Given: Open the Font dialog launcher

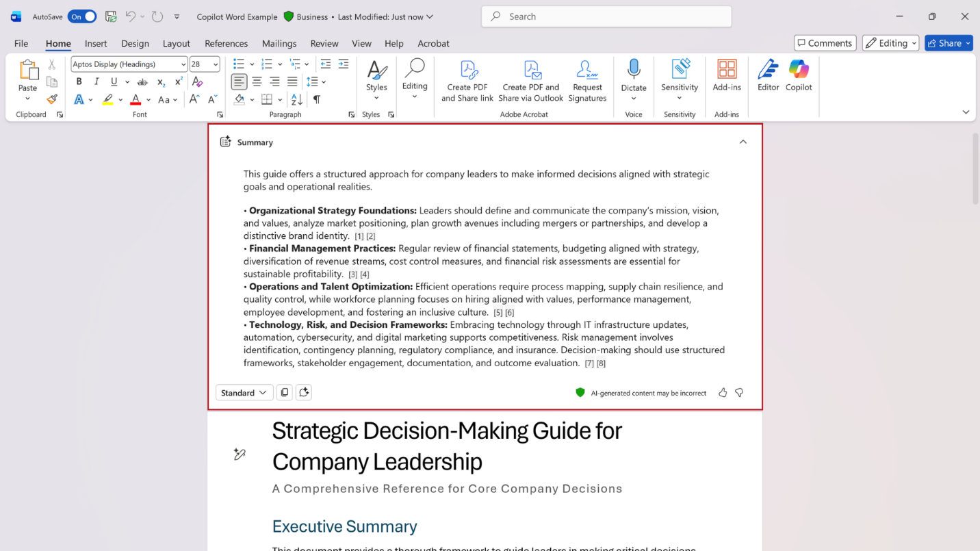Looking at the screenshot, I should pos(220,115).
